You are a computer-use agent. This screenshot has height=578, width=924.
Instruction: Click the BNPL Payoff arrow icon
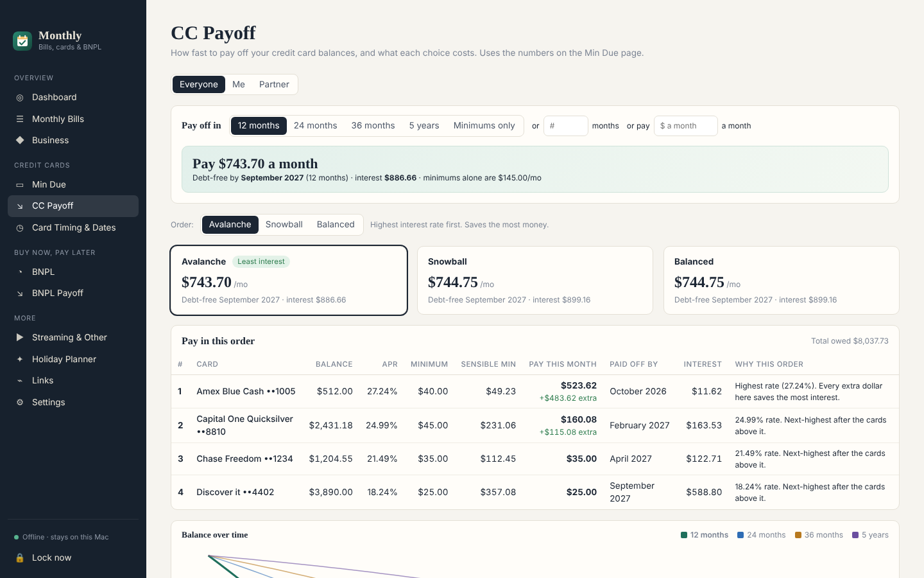pos(20,293)
